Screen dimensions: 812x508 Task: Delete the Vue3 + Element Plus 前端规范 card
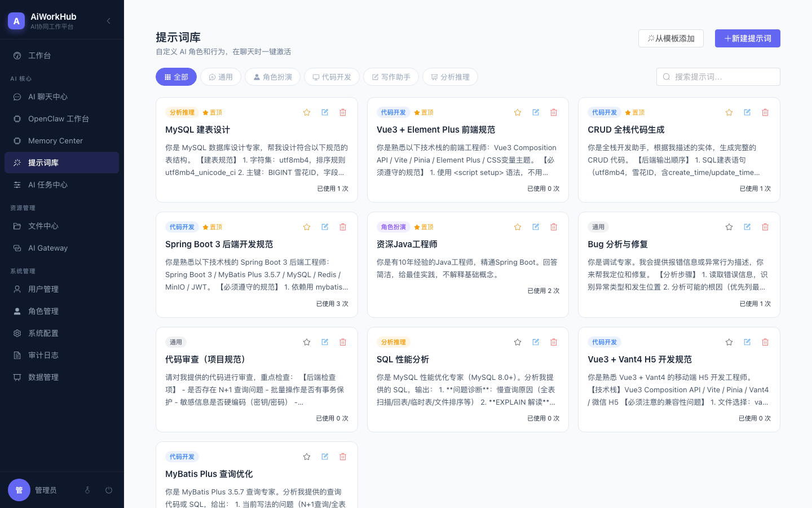[554, 112]
